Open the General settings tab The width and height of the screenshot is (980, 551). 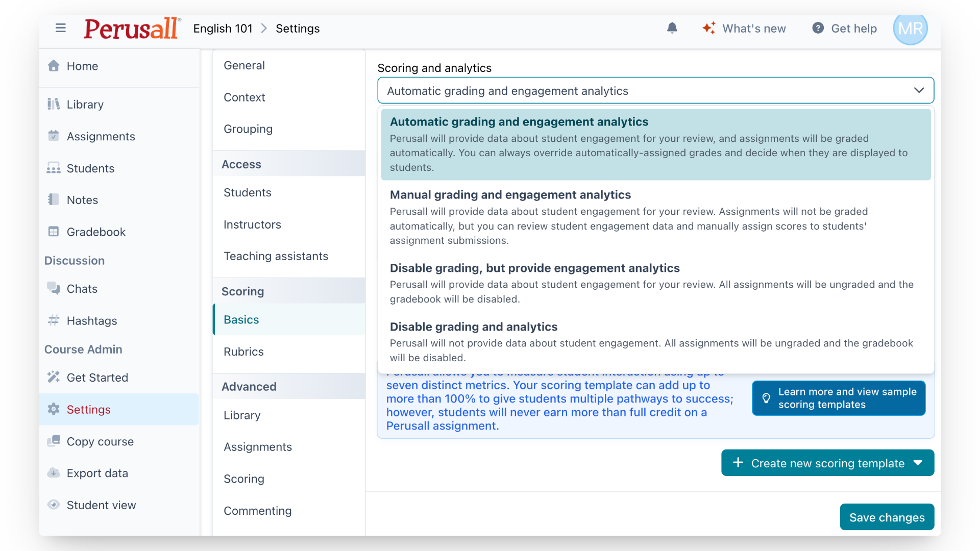(289, 65)
